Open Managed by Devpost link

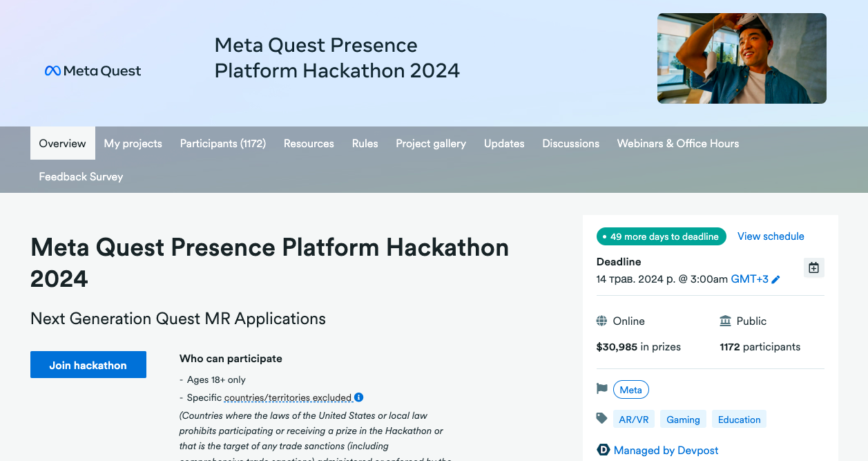(x=666, y=450)
